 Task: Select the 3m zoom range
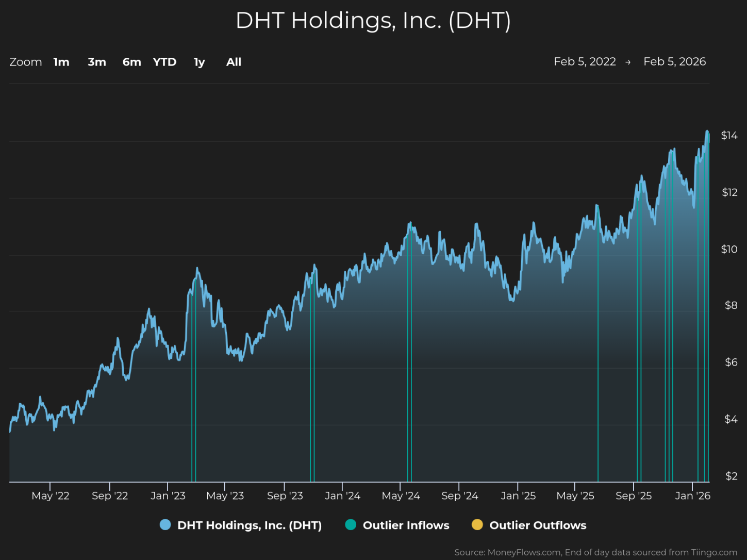point(97,62)
